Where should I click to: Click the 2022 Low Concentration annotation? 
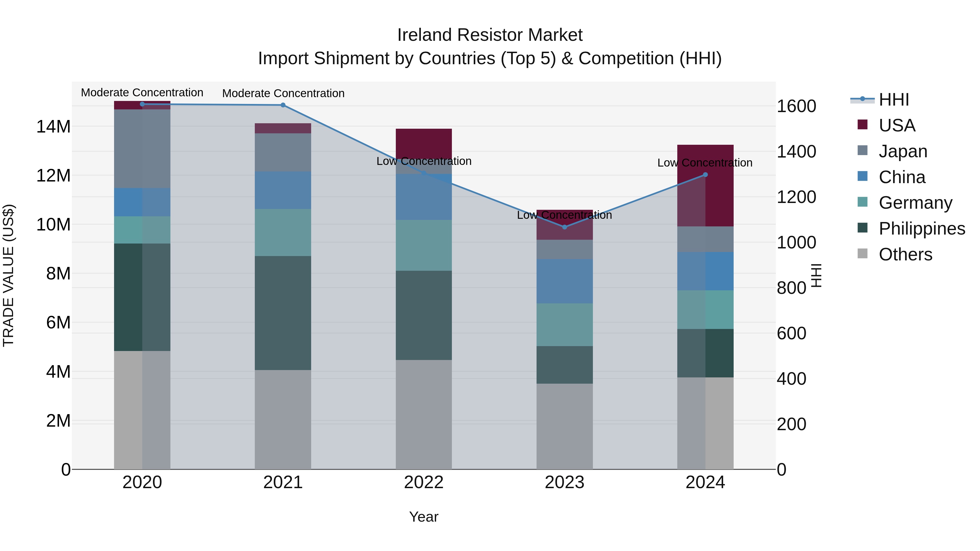(x=424, y=161)
